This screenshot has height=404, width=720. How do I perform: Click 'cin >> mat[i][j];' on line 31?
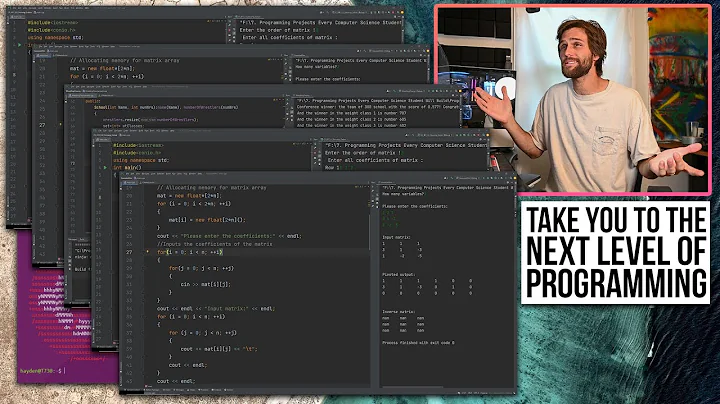(205, 284)
